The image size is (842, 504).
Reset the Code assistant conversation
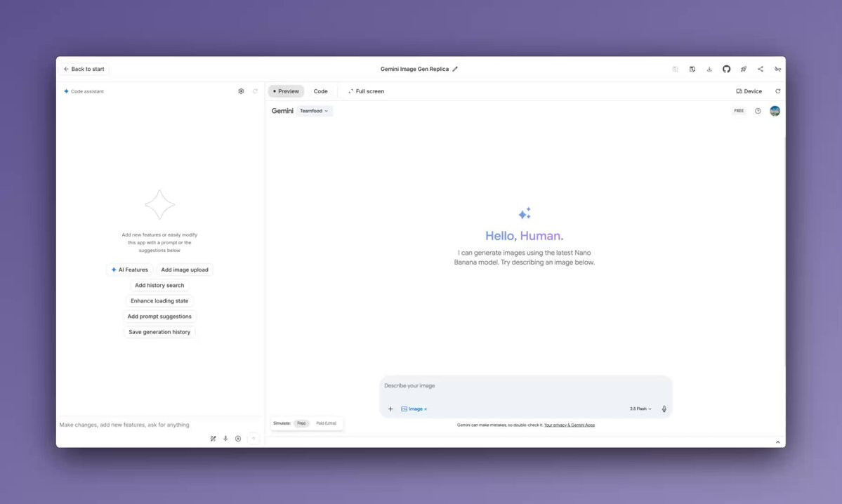(x=255, y=91)
